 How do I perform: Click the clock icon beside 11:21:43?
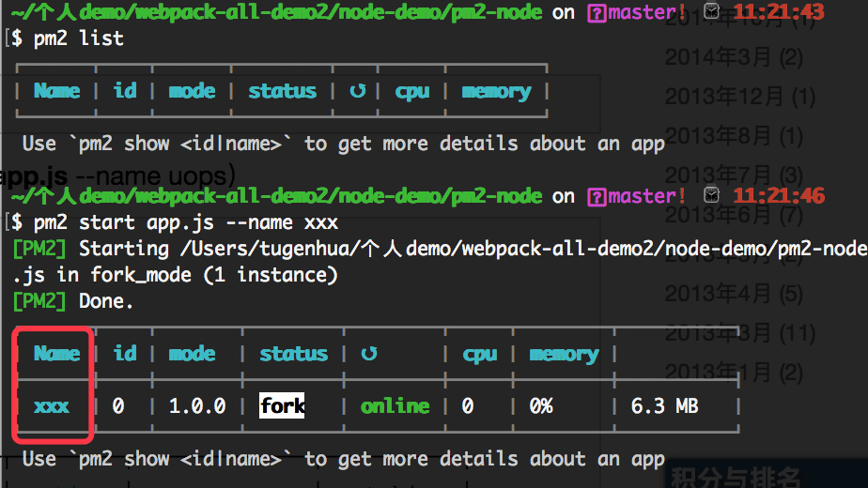(x=711, y=11)
